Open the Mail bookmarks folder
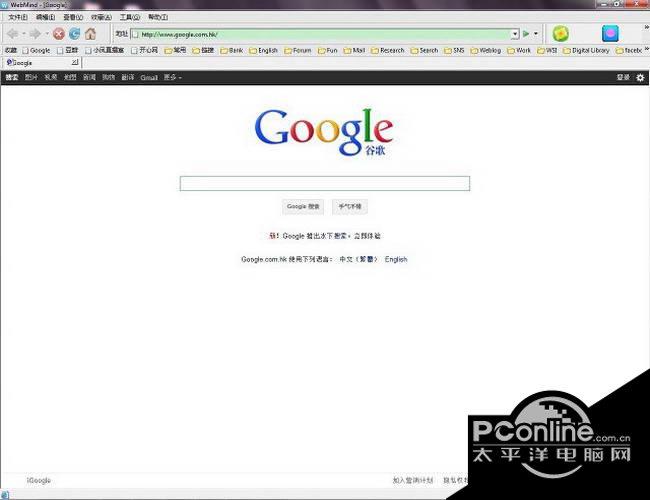Screen dimensions: 650x500 [354, 51]
